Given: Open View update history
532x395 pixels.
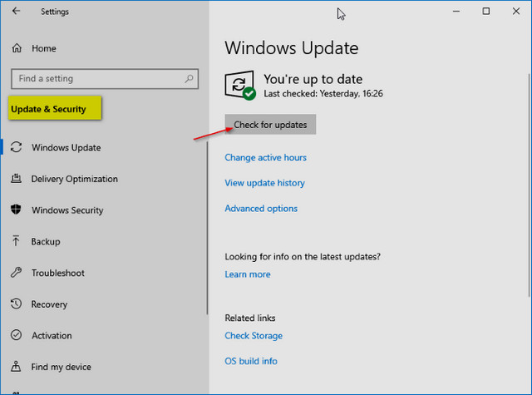Looking at the screenshot, I should pos(264,183).
